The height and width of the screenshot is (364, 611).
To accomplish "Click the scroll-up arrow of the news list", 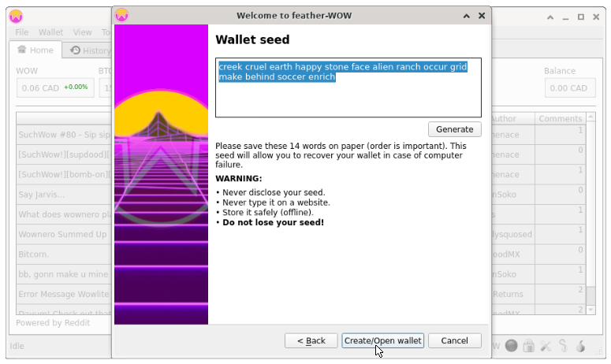I will (591, 117).
